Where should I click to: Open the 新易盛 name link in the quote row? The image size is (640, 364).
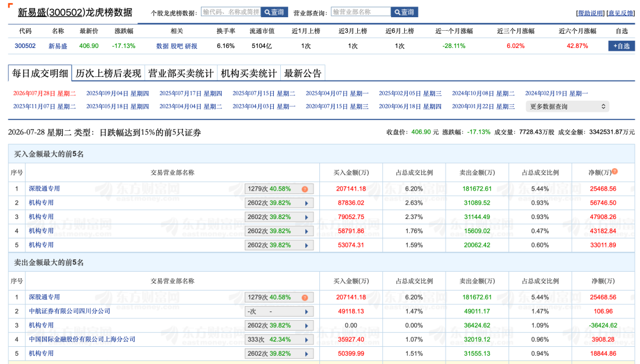[x=58, y=46]
